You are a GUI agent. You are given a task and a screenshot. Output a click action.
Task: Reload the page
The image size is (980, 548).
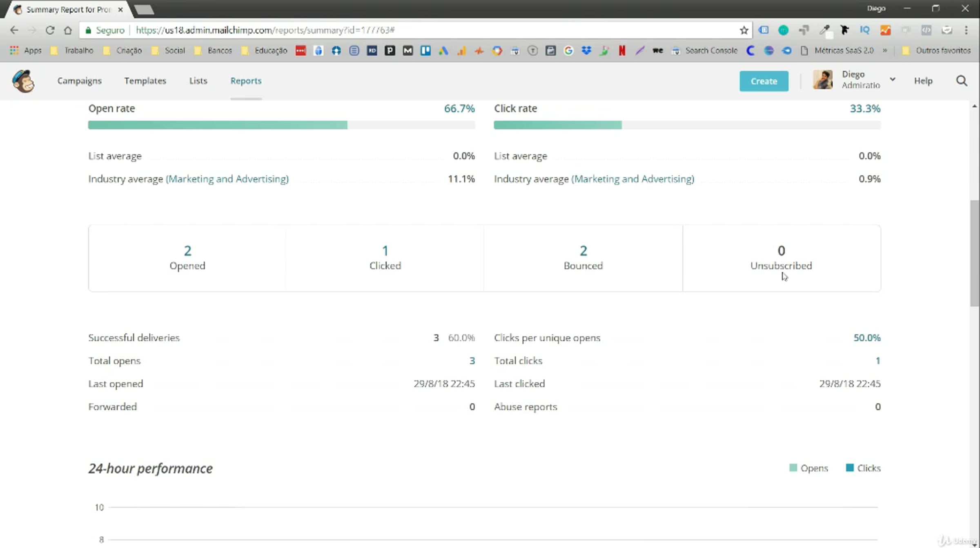coord(50,30)
